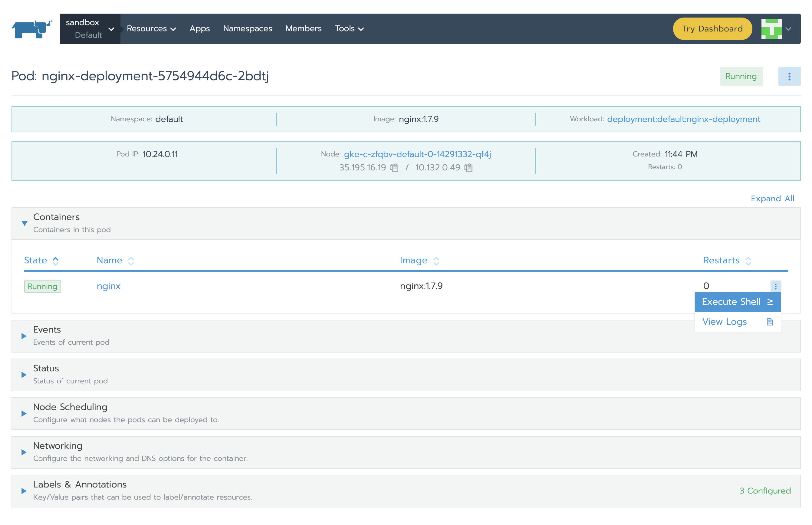Copy external IP 35.195.16.19 via clipboard icon
The height and width of the screenshot is (525, 812).
pyautogui.click(x=394, y=167)
